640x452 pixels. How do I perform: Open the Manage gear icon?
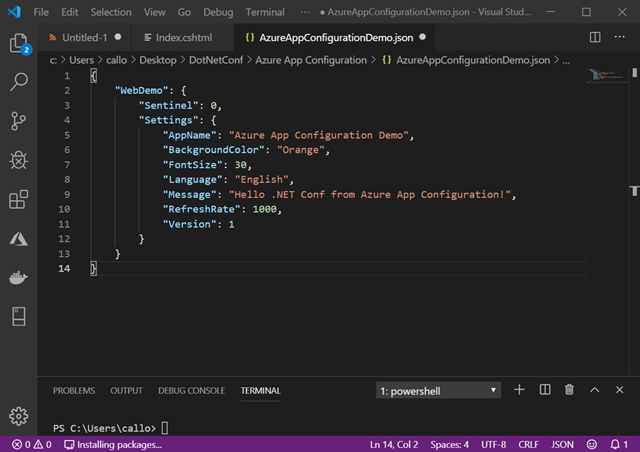pos(19,416)
